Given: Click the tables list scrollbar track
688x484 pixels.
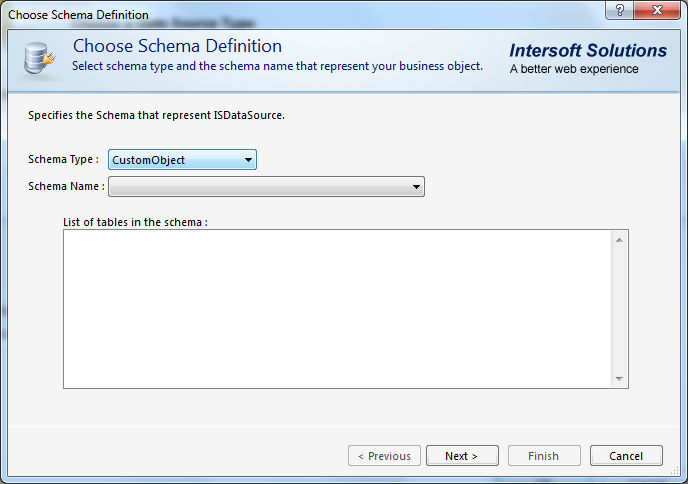Looking at the screenshot, I should point(620,309).
